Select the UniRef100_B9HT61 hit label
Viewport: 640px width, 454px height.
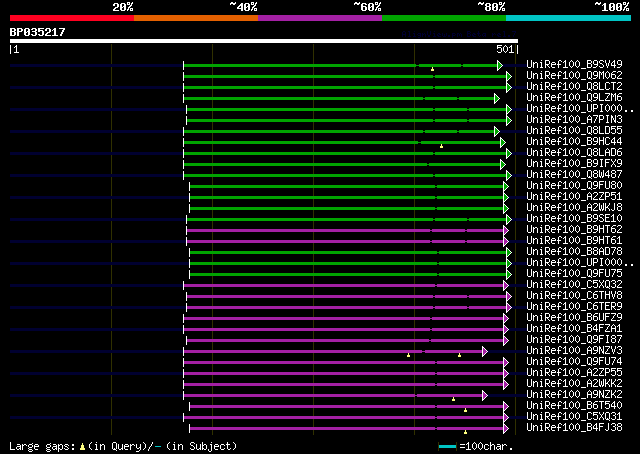click(574, 241)
